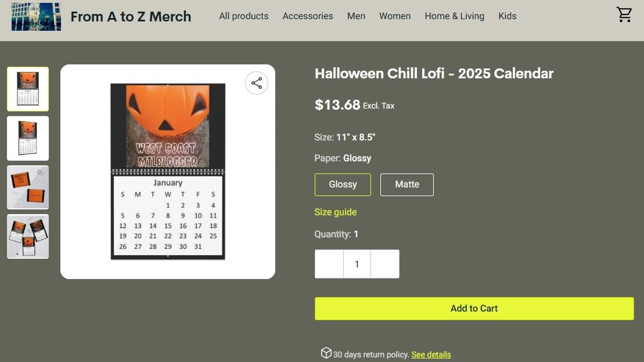Open the Kids category
Screen dimensions: 644x362
508,16
